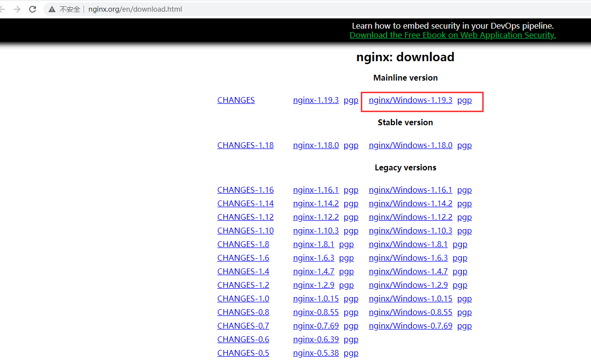Download nginx-1.18.0 stable source
This screenshot has height=364, width=591.
click(x=316, y=145)
